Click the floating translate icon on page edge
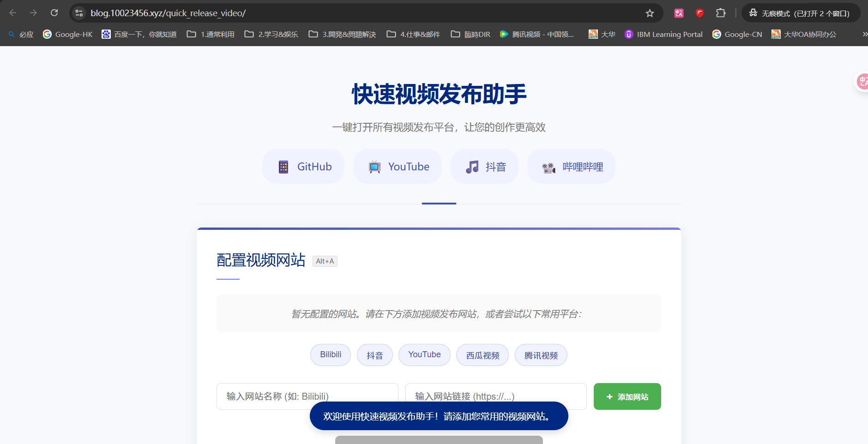The image size is (868, 444). pos(862,82)
